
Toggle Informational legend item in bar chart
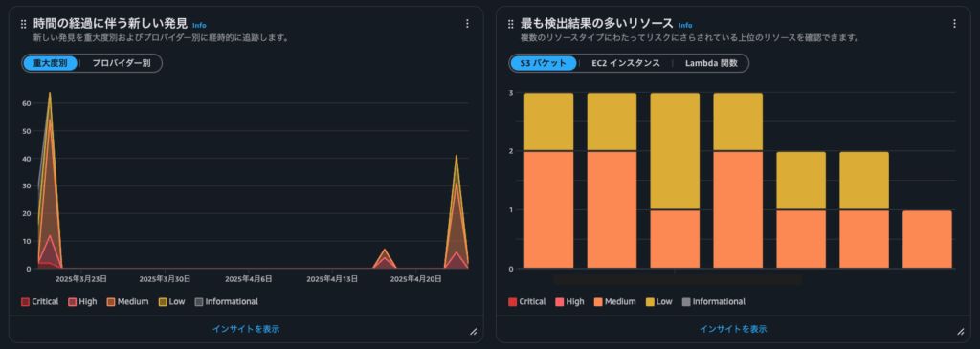(x=713, y=302)
